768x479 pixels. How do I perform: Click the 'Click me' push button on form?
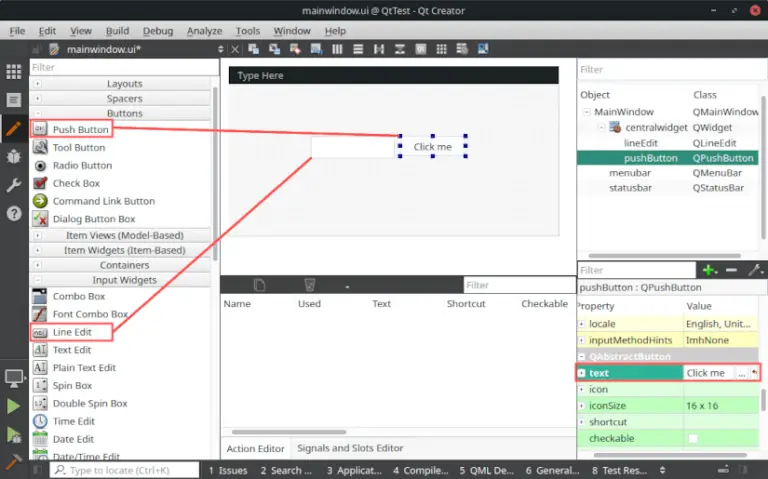pos(433,147)
